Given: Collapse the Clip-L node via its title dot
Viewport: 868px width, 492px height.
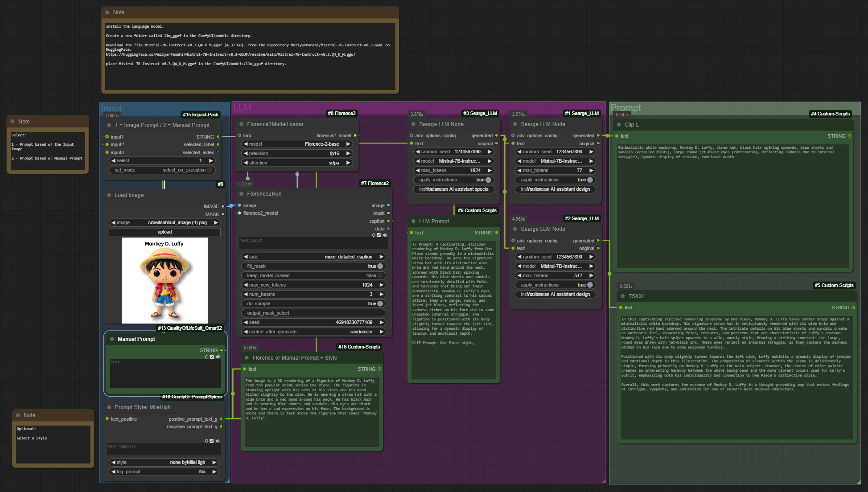Looking at the screenshot, I should coord(619,125).
